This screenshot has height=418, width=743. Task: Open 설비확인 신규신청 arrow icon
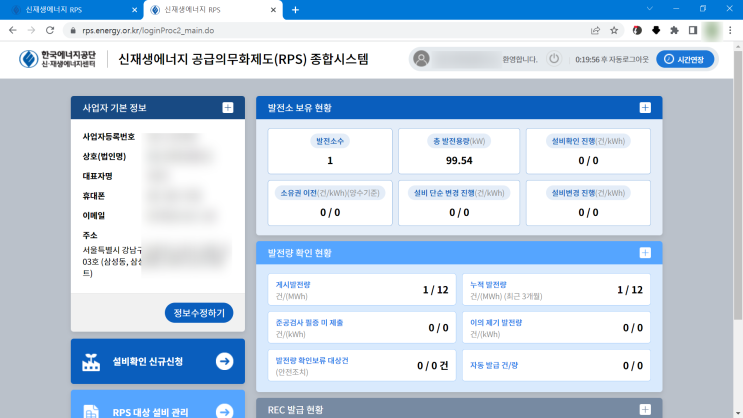tap(225, 361)
